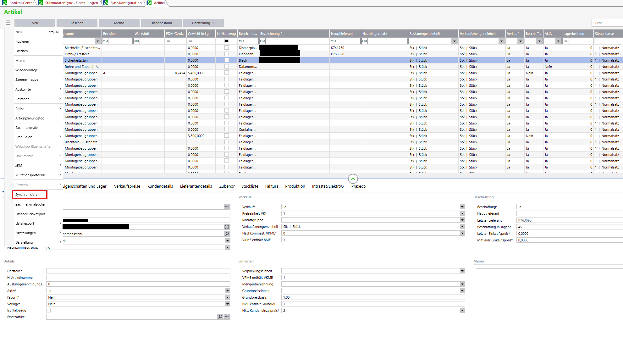Click the equals filter icon under Gewicht in kg
Image resolution: width=623 pixels, height=364 pixels.
pyautogui.click(x=190, y=41)
